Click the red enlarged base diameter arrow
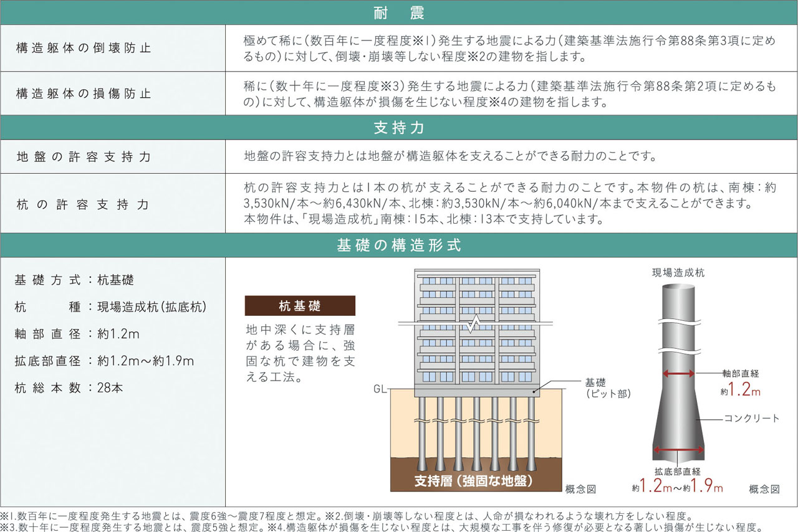The height and width of the screenshot is (532, 798). tap(678, 451)
